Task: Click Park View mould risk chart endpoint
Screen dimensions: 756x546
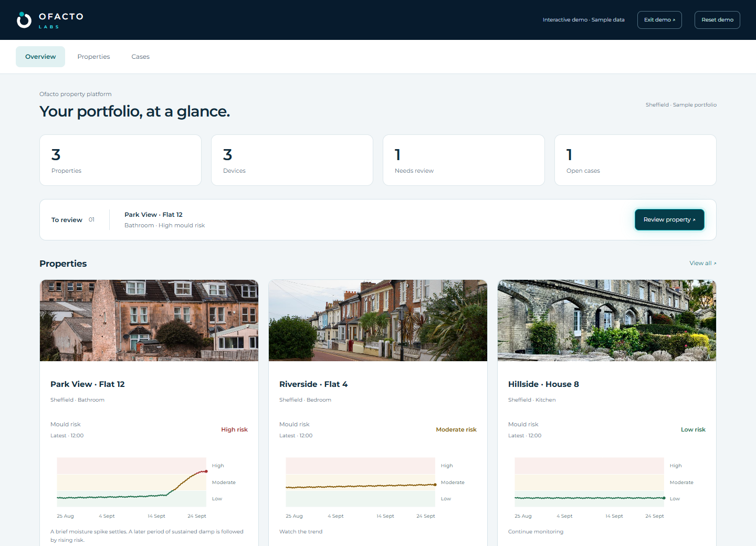Action: [206, 471]
